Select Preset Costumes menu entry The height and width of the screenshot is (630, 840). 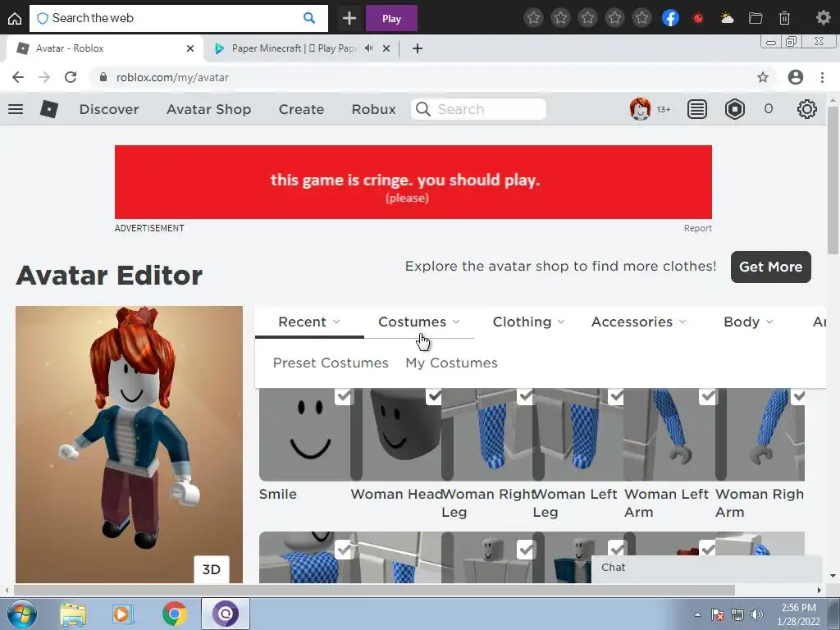click(331, 363)
